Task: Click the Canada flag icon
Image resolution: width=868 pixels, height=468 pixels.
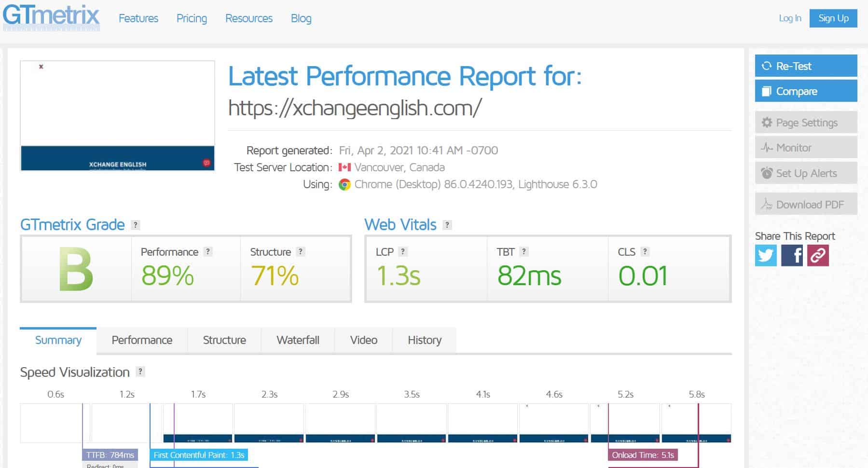Action: click(344, 167)
